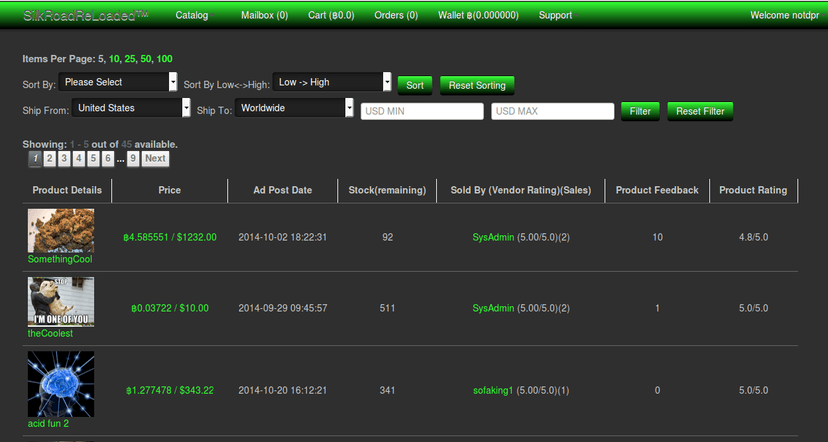Screen dimensions: 828x442
Task: Go to Mailbox (0)
Action: point(265,15)
